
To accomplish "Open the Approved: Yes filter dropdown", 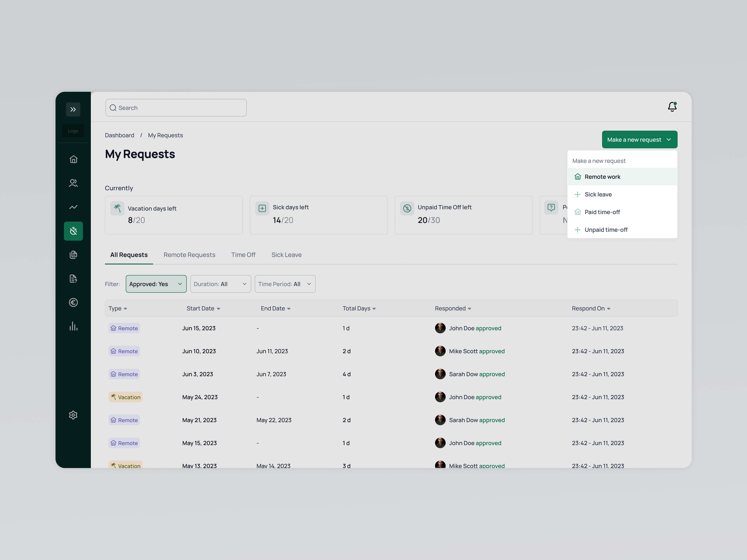I will (156, 284).
